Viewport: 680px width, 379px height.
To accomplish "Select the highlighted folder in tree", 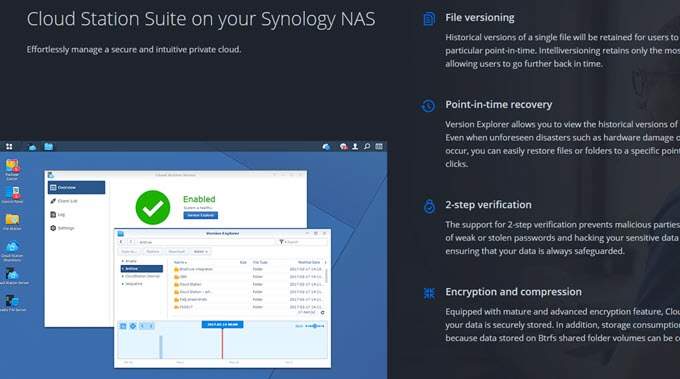I will click(x=142, y=269).
